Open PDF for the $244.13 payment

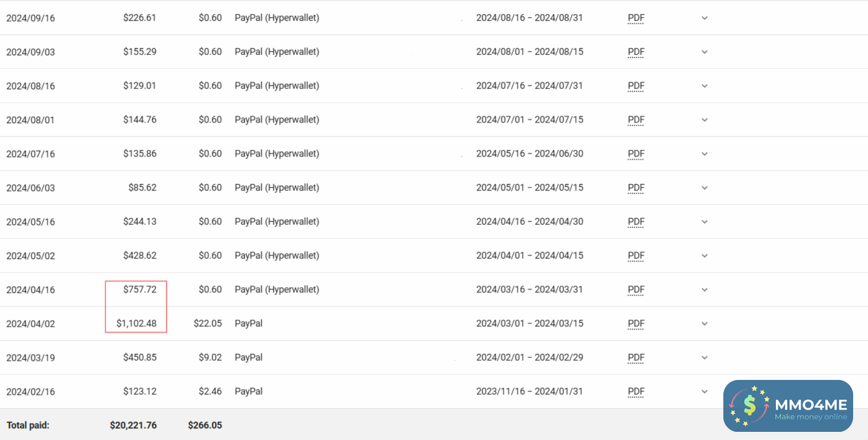tap(636, 222)
